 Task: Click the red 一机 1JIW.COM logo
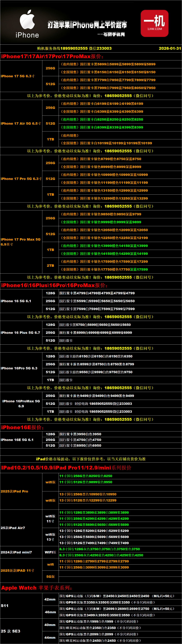(154, 23)
